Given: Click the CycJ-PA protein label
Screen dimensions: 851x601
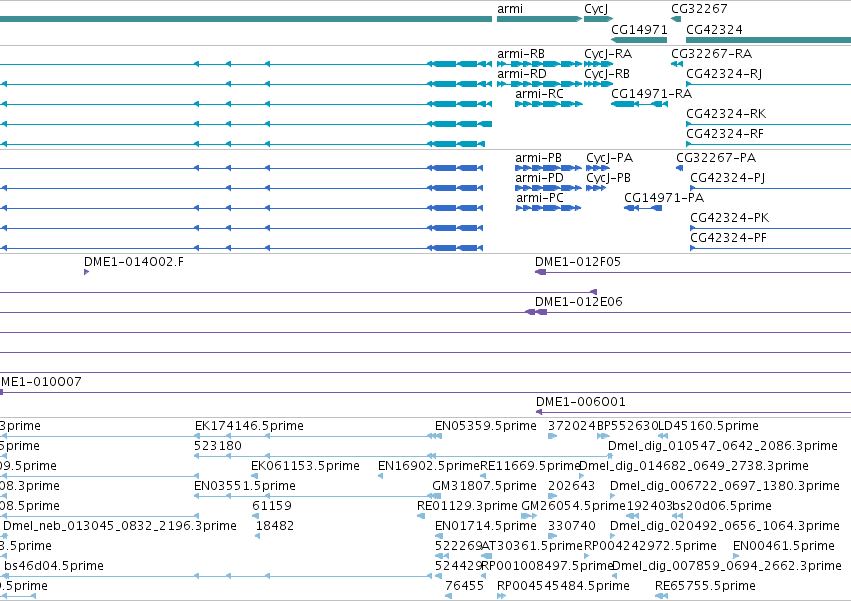Looking at the screenshot, I should coord(609,159).
